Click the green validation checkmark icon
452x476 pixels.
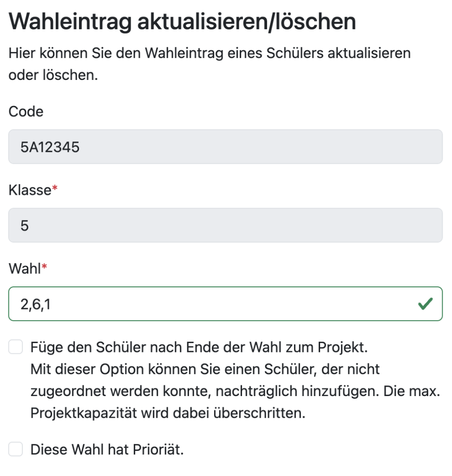[425, 304]
